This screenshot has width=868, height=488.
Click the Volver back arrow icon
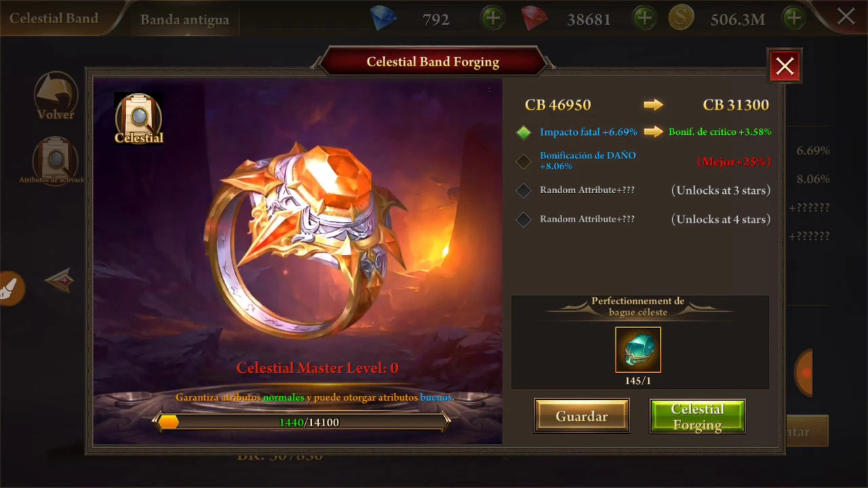point(56,96)
